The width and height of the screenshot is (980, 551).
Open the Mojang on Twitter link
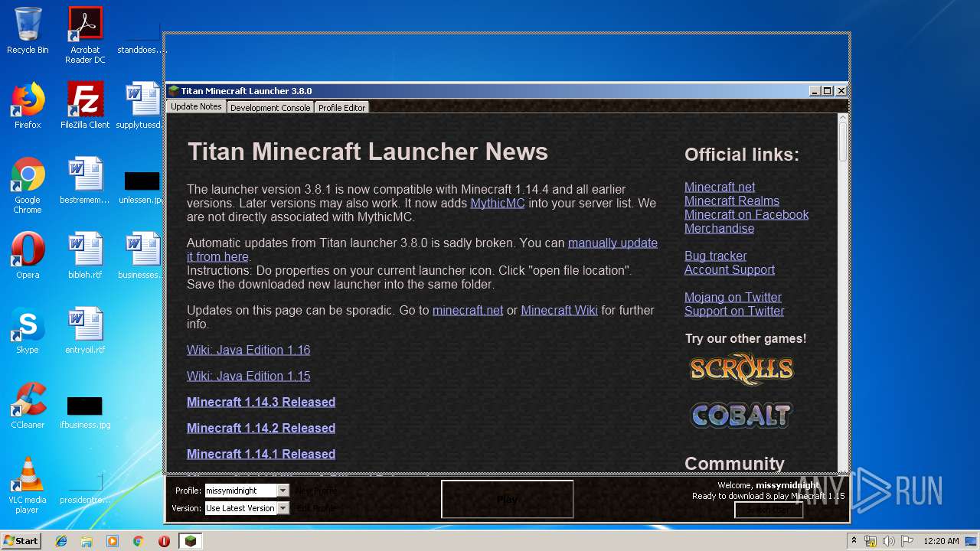click(x=733, y=297)
